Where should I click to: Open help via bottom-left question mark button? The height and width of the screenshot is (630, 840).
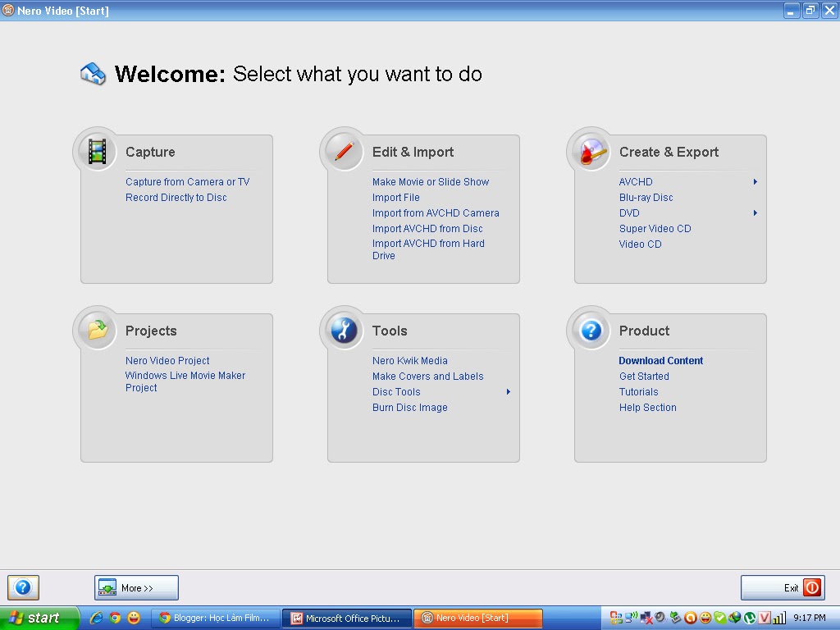tap(23, 587)
